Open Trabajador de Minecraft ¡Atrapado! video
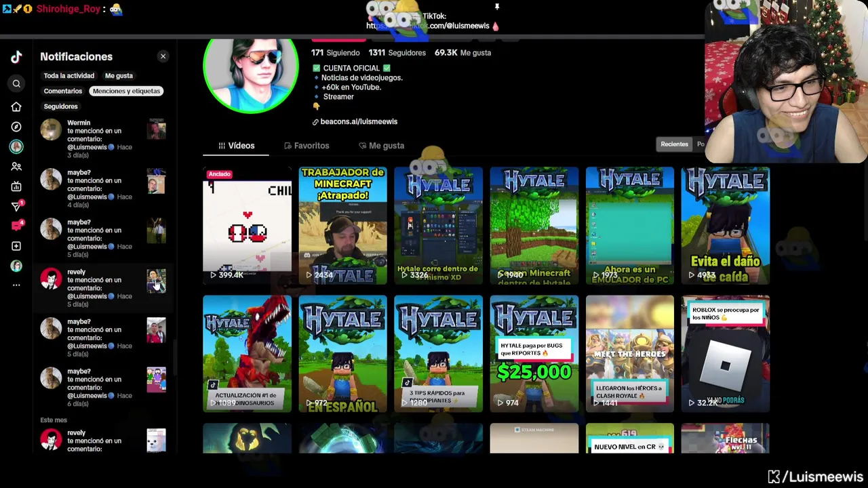 (x=342, y=225)
